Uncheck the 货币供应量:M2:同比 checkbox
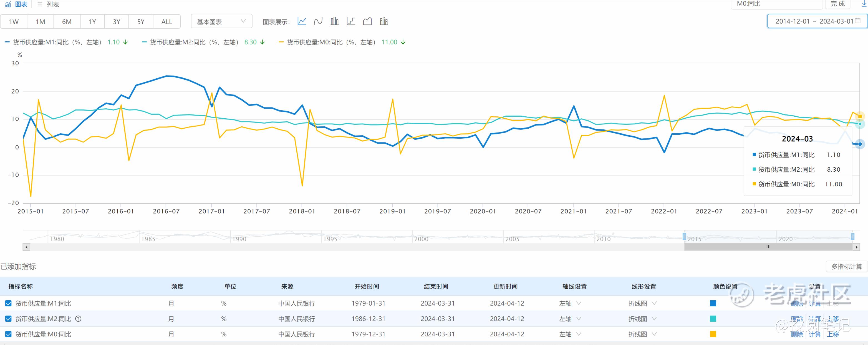Screen dimensions: 868x345 (8, 319)
